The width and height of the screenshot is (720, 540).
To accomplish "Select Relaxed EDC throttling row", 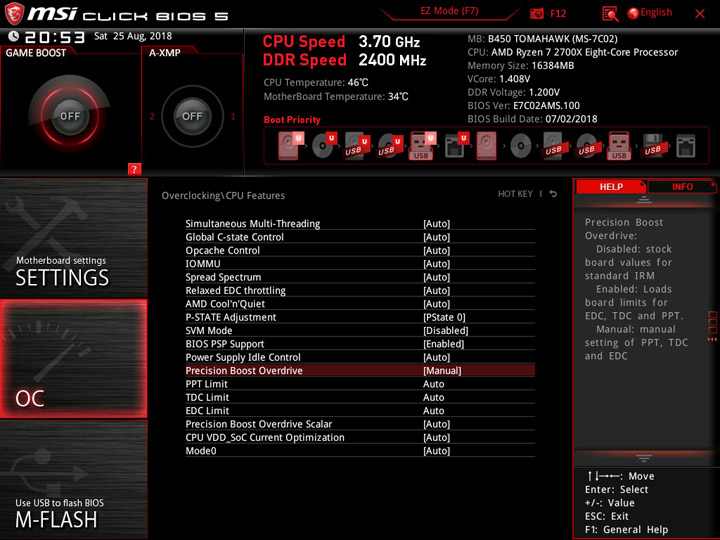I will click(x=360, y=290).
